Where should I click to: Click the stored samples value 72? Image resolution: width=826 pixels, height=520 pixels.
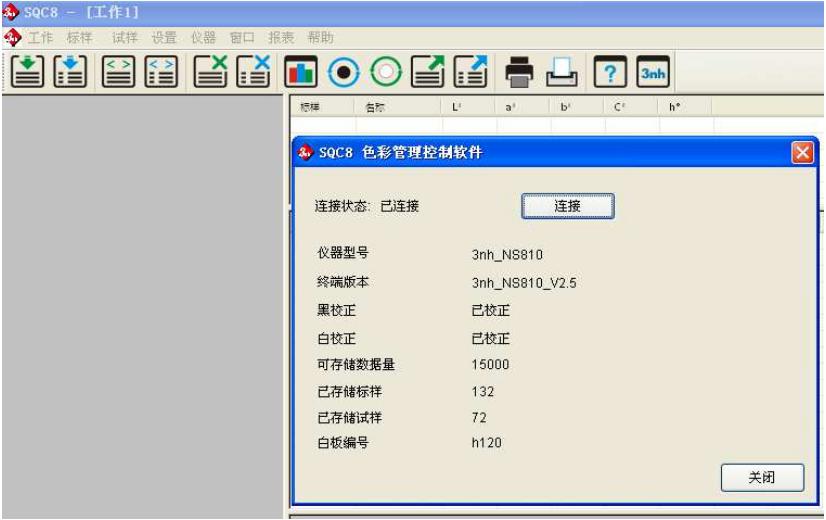pos(479,417)
